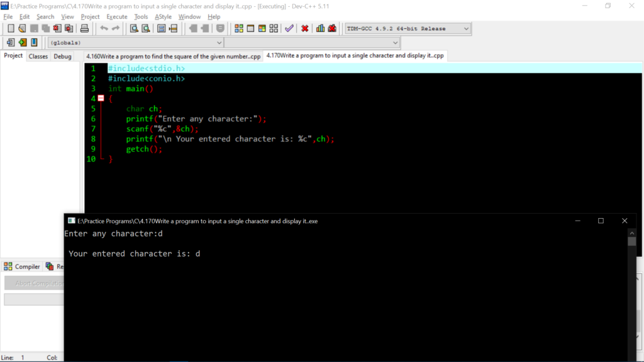Image resolution: width=644 pixels, height=362 pixels.
Task: Rebuild all project files
Action: (x=274, y=28)
